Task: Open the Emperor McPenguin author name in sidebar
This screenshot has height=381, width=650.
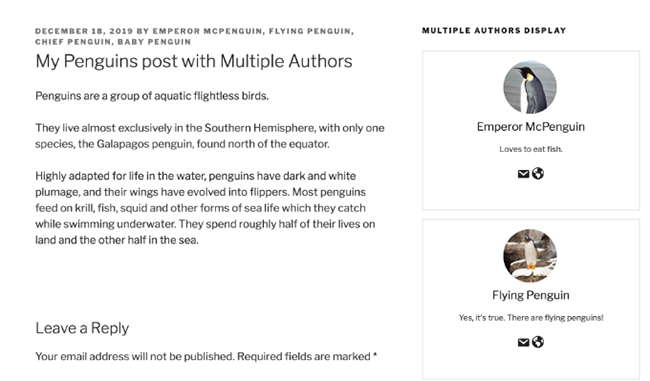Action: (x=531, y=127)
